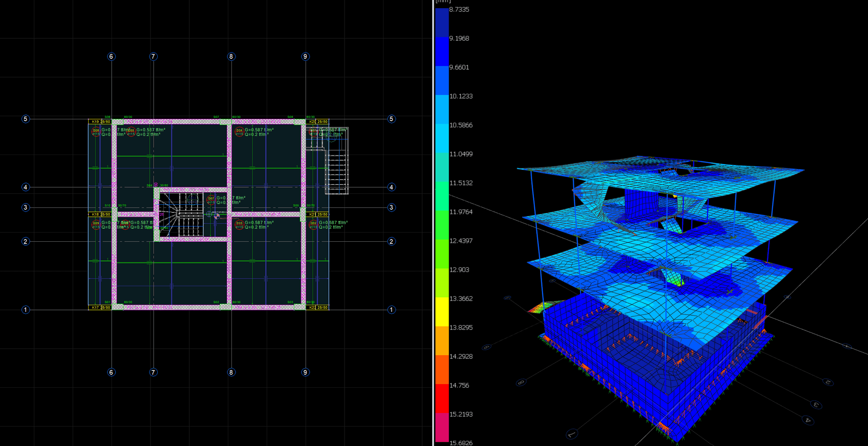
Task: Click column label S07
Action: coord(216,117)
